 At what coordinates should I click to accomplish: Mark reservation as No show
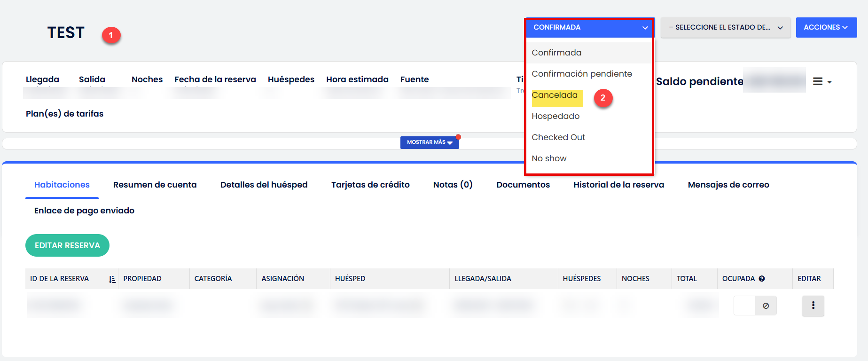click(x=549, y=158)
